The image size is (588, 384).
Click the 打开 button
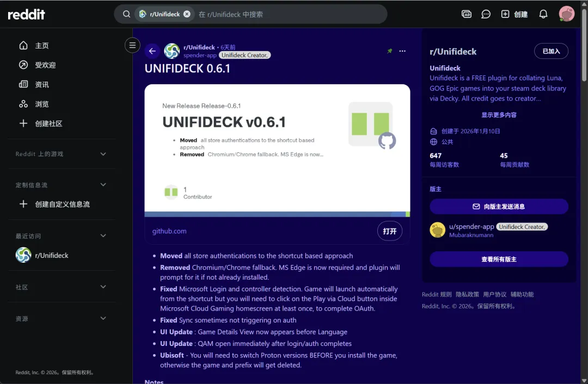(x=390, y=231)
